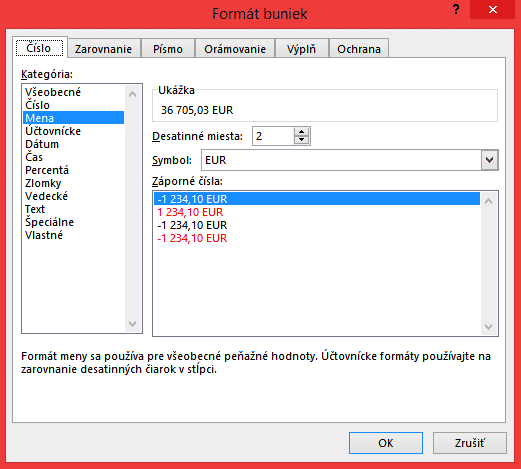The height and width of the screenshot is (469, 521).
Task: Click down arrow in Kategória scrollbar
Action: (132, 324)
